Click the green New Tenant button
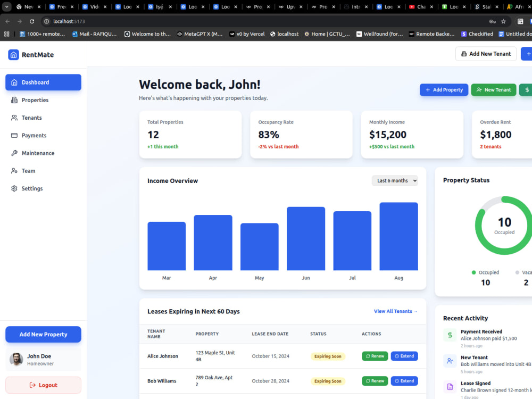 point(493,90)
